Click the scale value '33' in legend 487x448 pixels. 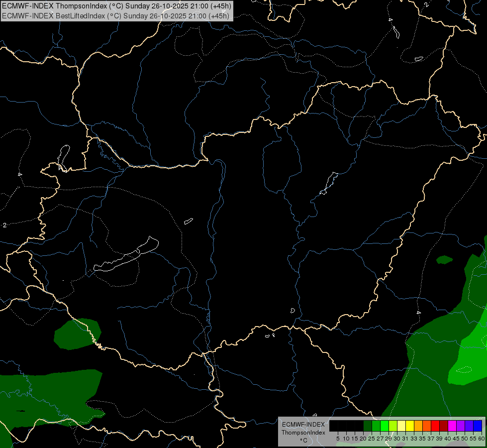[x=414, y=439]
